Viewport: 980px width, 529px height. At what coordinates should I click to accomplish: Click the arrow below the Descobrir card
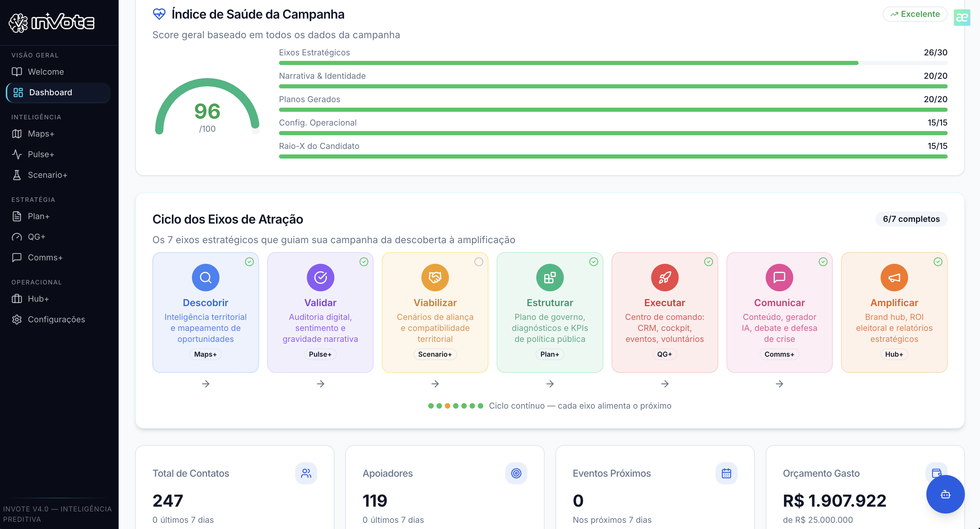pyautogui.click(x=205, y=384)
